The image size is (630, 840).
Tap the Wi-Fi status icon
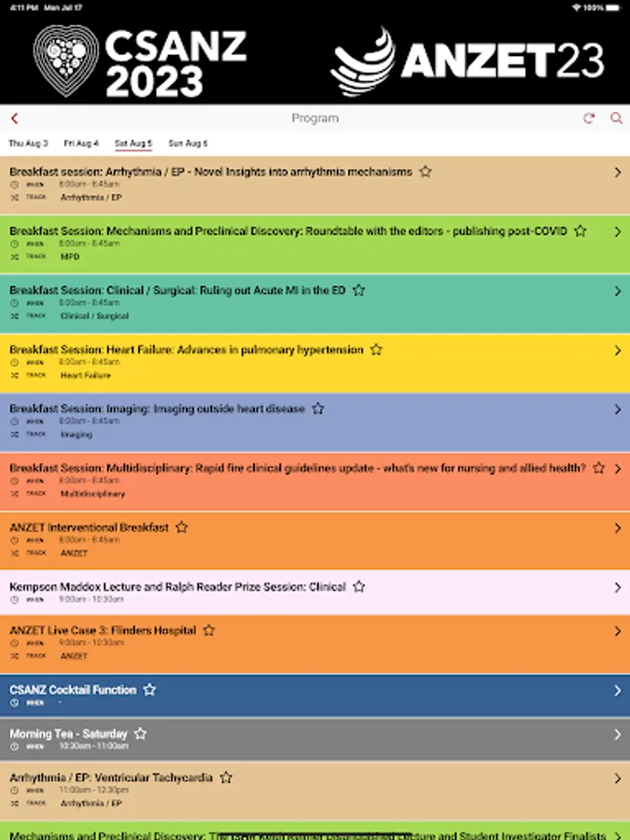click(577, 7)
